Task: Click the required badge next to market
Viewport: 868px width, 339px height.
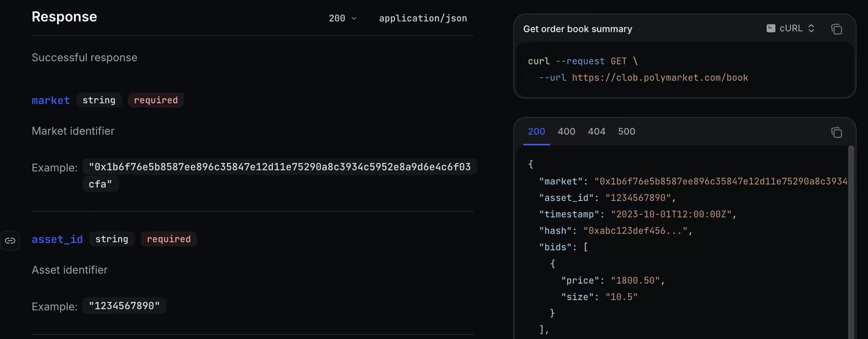Action: pos(156,100)
